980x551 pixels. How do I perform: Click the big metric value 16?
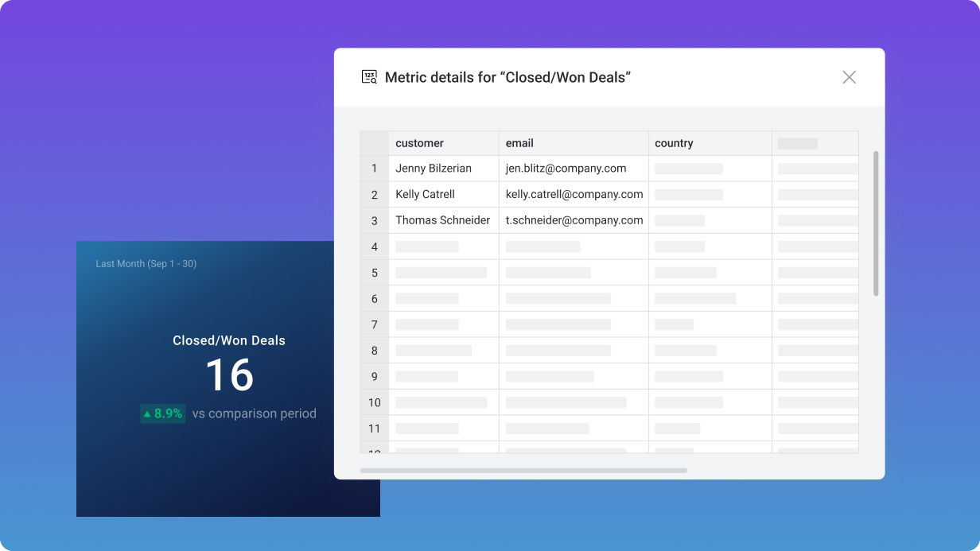click(x=228, y=374)
